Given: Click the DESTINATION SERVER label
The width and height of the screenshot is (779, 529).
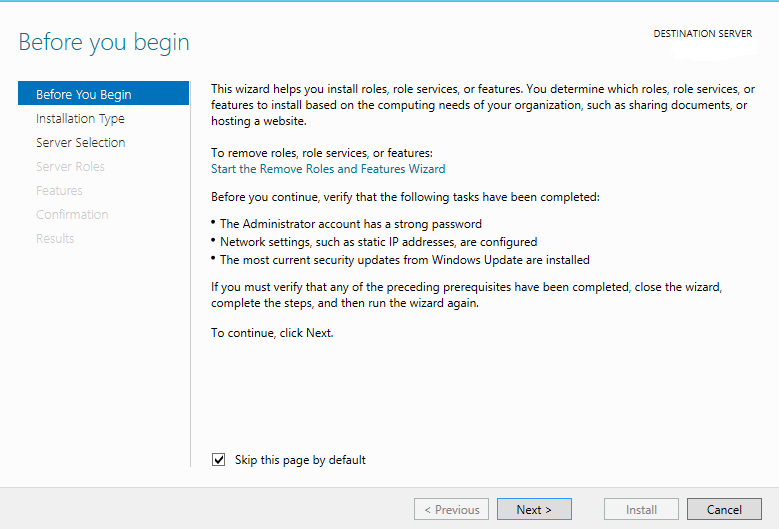Looking at the screenshot, I should click(x=702, y=34).
